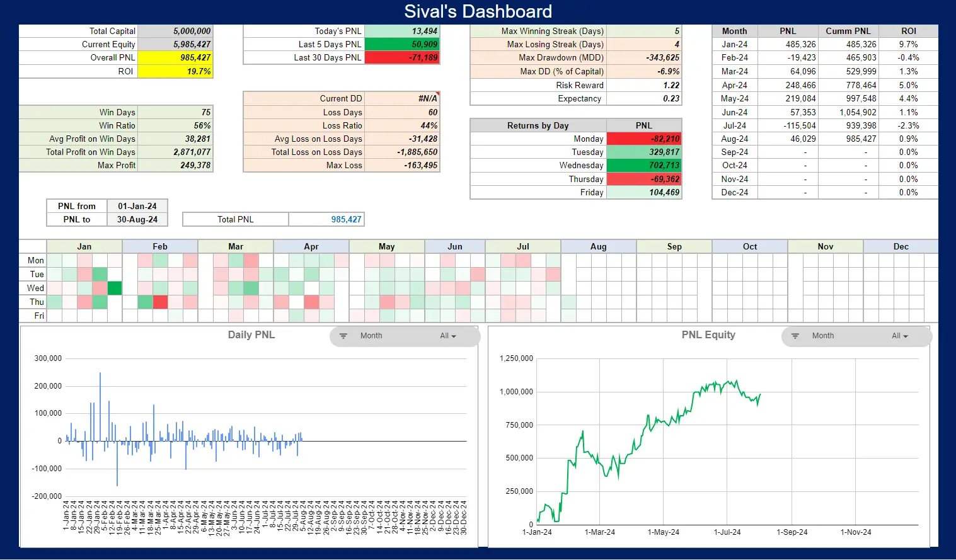
Task: Click the Apr-24 ROI value 5.0%
Action: [x=908, y=85]
